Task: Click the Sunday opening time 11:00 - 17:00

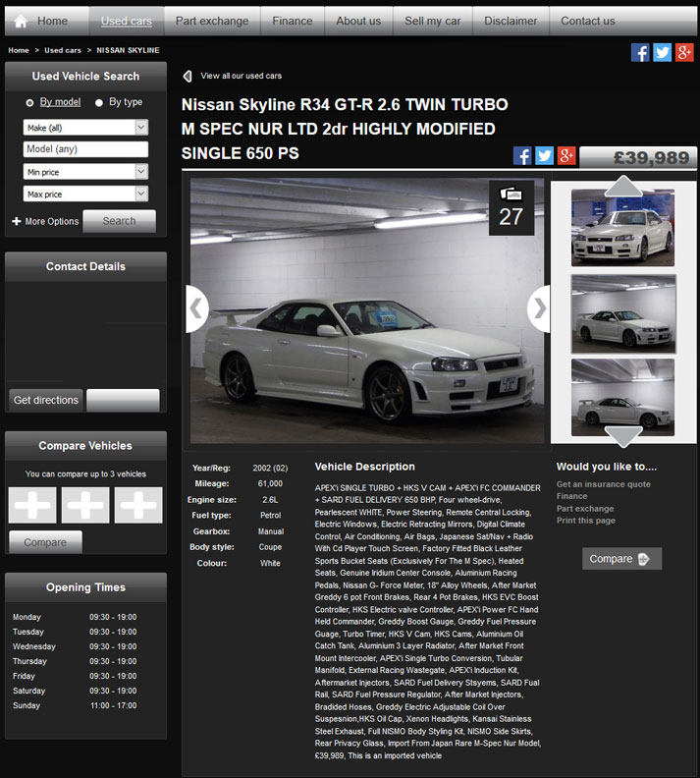Action: point(114,705)
